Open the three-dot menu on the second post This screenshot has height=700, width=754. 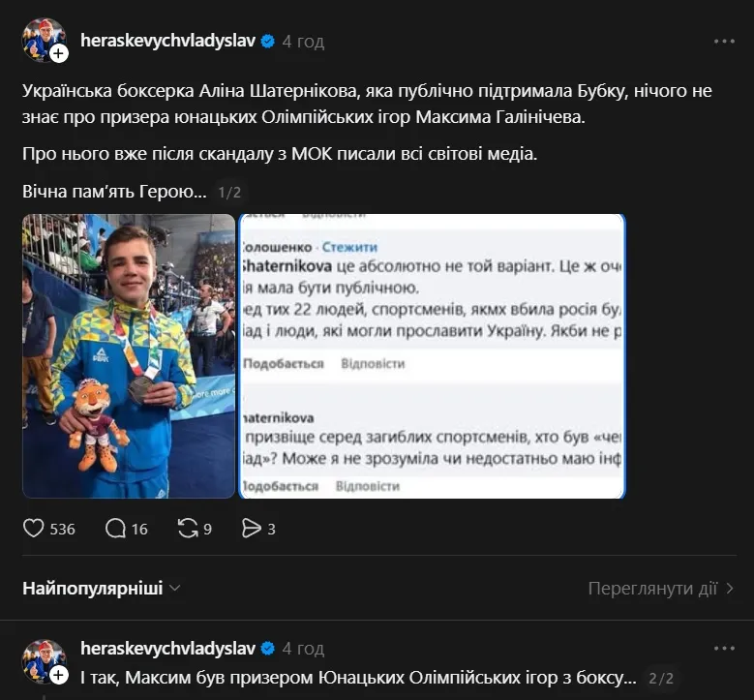click(724, 649)
